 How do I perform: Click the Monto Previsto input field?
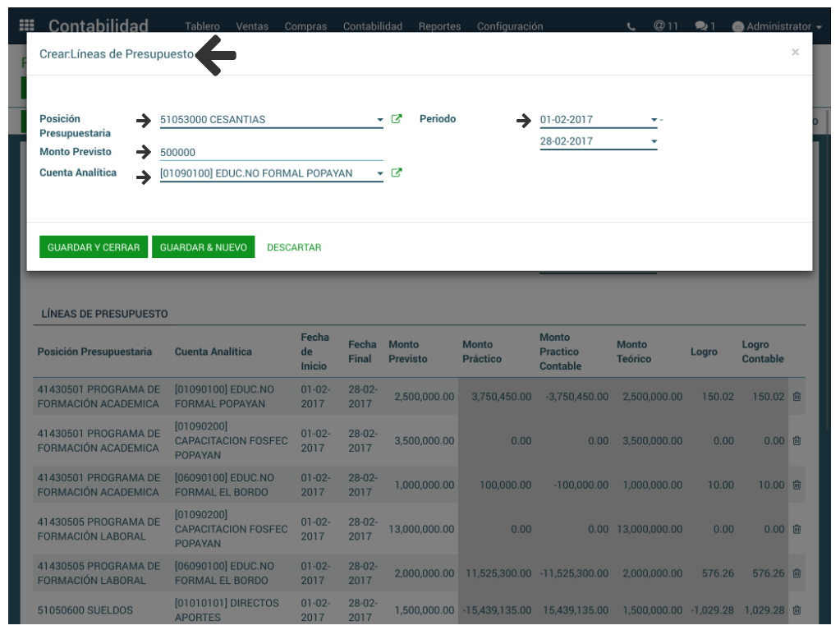point(271,152)
